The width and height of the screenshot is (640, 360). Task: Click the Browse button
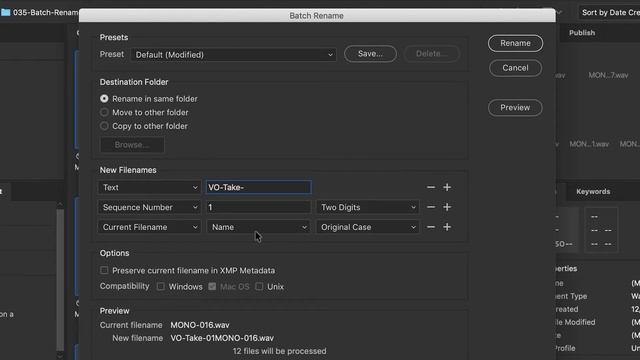pos(132,145)
